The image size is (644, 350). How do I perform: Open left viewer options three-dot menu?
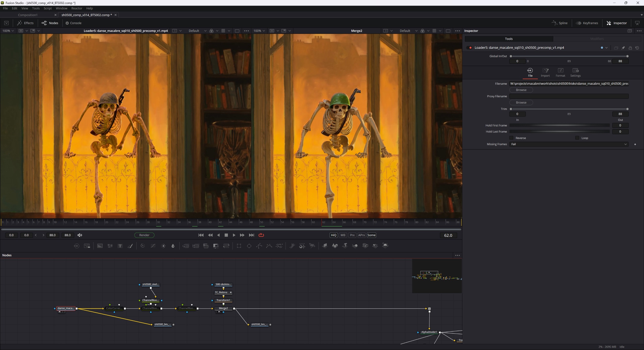point(247,31)
